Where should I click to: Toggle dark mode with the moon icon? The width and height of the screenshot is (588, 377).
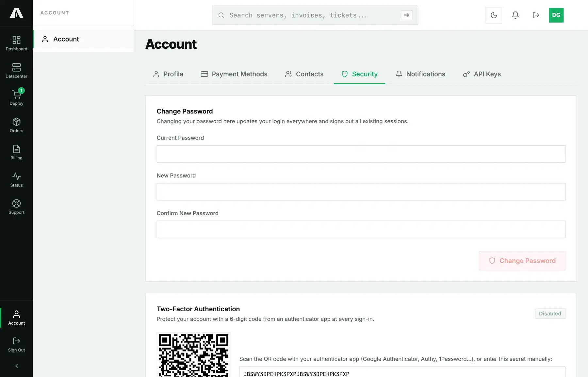tap(494, 15)
